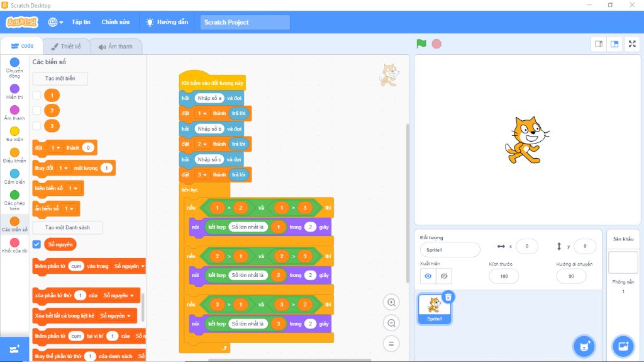
Task: Edit the Scratch Project title field
Action: click(245, 22)
